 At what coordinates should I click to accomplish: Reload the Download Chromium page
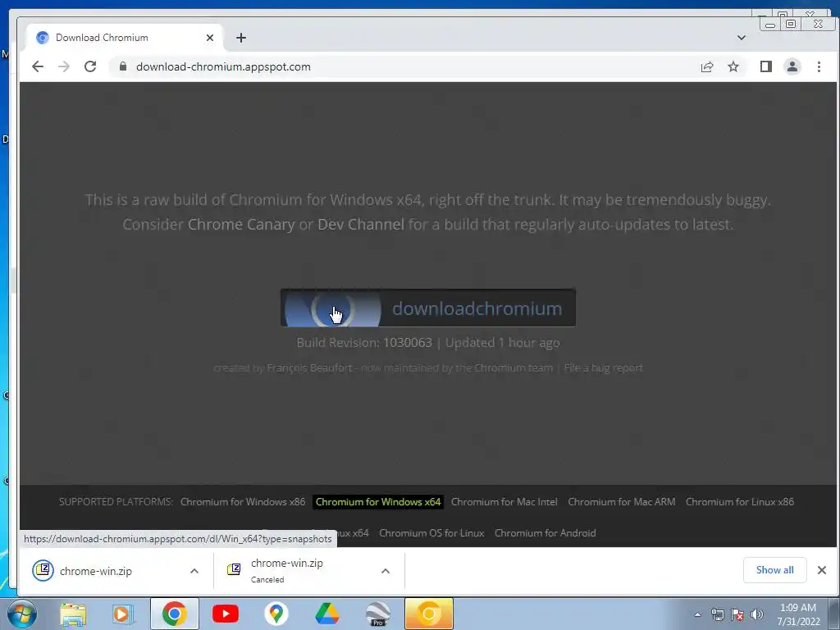90,66
